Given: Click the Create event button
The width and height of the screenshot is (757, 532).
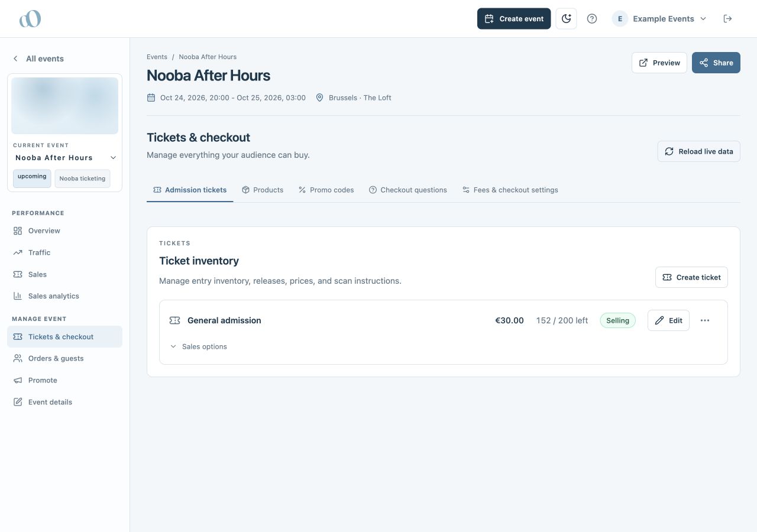Looking at the screenshot, I should point(514,19).
